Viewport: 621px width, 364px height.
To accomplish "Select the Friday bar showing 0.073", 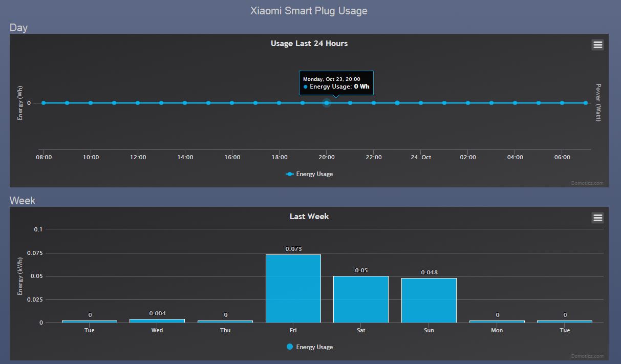I will [293, 289].
